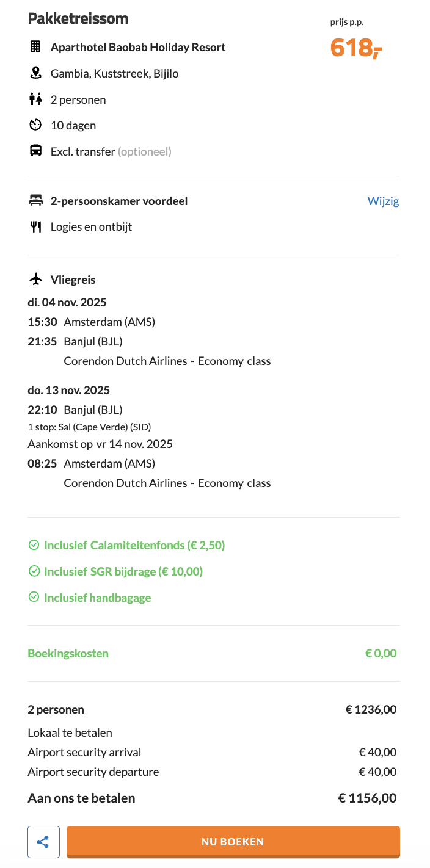This screenshot has width=430, height=868.
Task: Click the Excl. transfer optioneel text
Action: click(111, 151)
